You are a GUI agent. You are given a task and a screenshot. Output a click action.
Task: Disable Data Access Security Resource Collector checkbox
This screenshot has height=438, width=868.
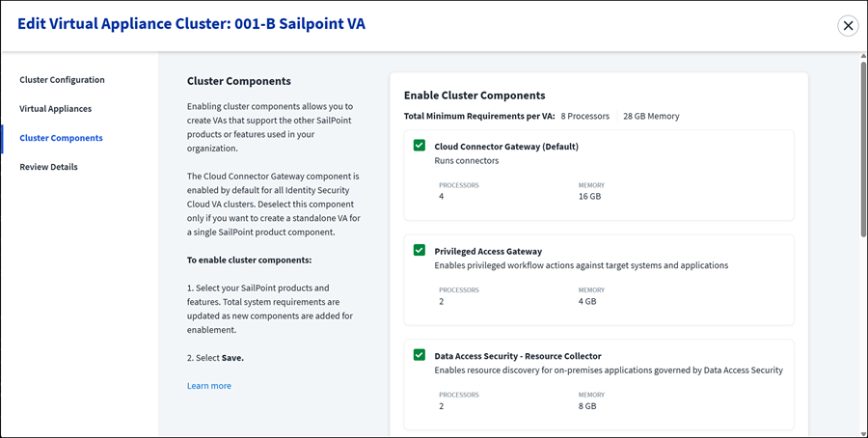point(420,354)
